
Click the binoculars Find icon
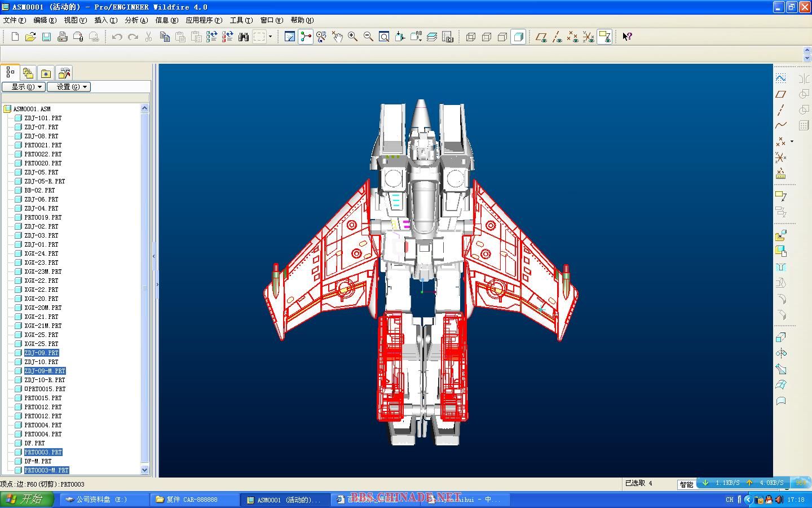pyautogui.click(x=244, y=37)
